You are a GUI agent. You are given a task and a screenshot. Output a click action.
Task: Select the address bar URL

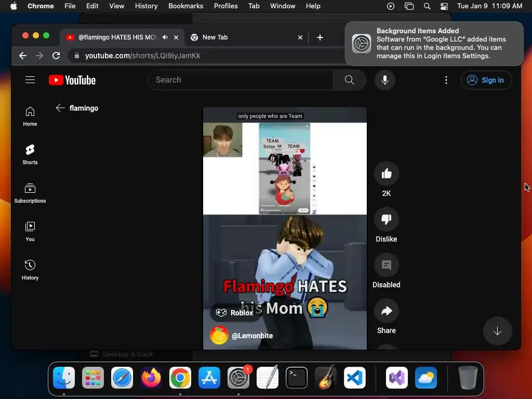point(142,56)
